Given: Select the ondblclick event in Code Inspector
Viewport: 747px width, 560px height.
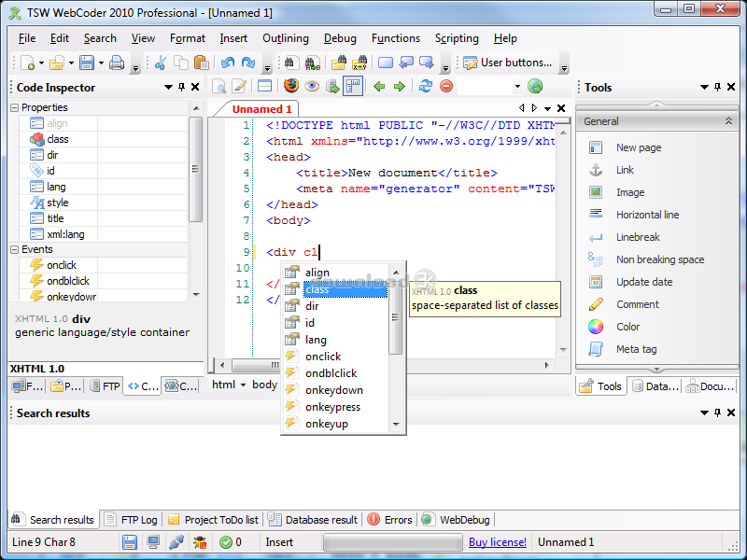Looking at the screenshot, I should [103, 281].
